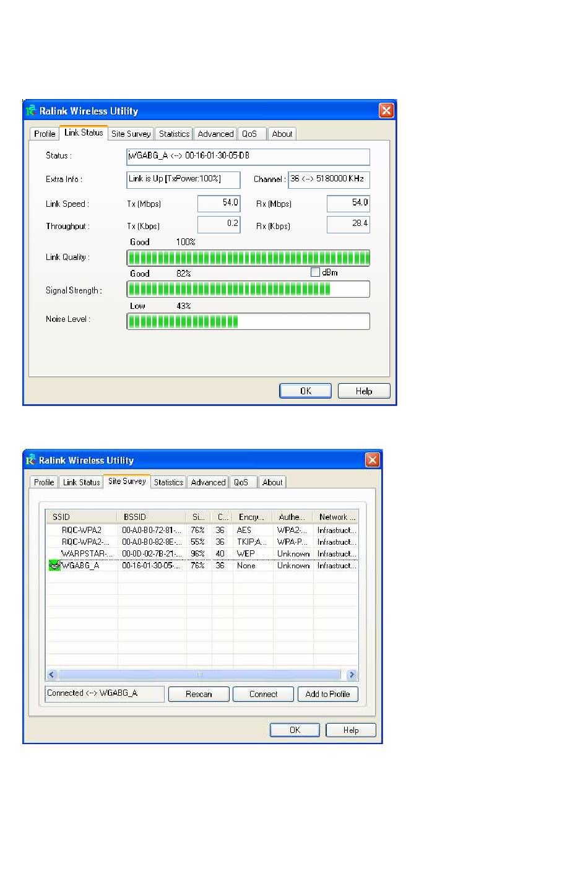Click the horizontal scrollbar right arrow
This screenshot has width=588, height=879.
352,675
